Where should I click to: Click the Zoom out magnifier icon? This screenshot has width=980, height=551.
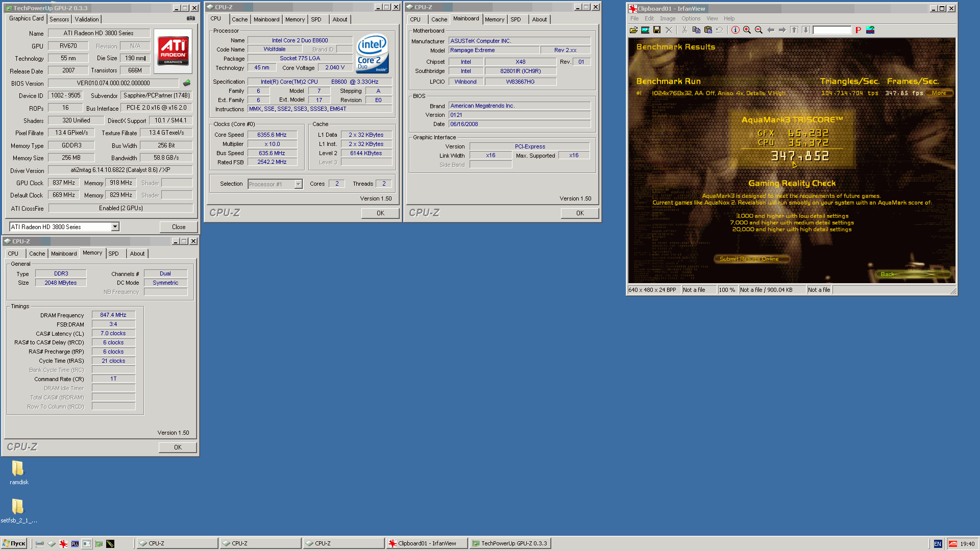(759, 30)
